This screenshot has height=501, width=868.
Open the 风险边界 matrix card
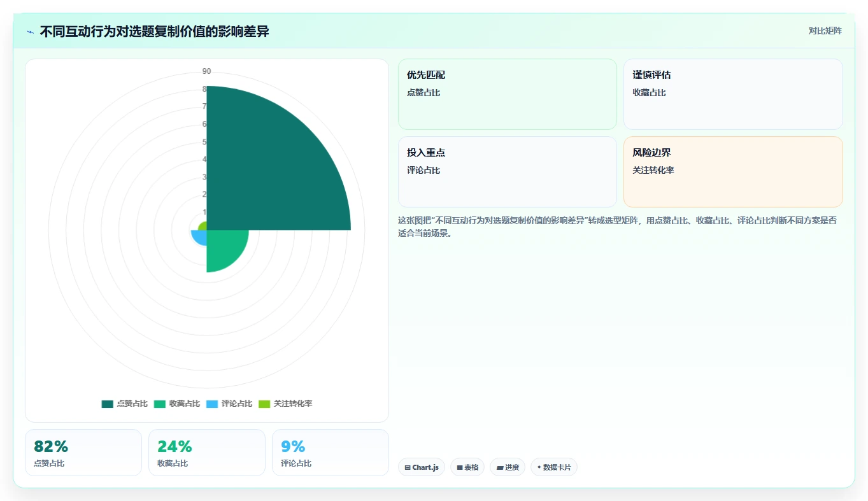tap(733, 172)
